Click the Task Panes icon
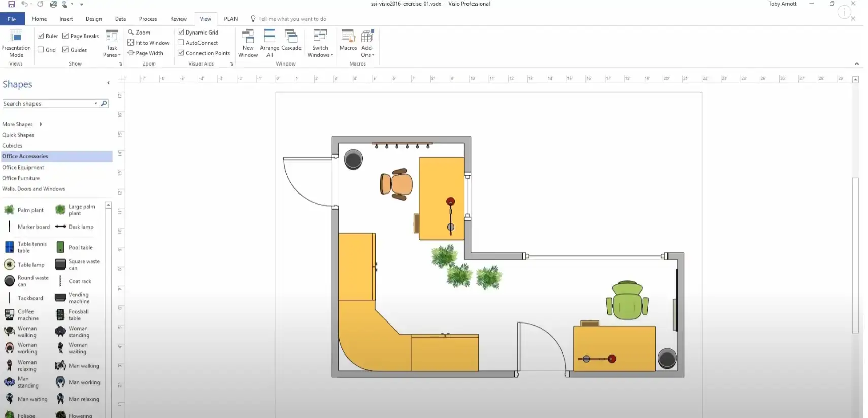This screenshot has height=418, width=868. 112,43
